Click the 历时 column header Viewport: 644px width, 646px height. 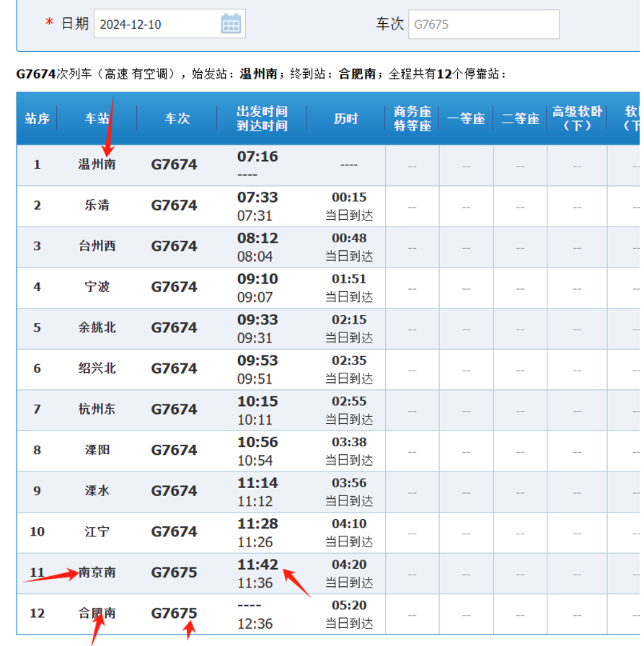(346, 119)
